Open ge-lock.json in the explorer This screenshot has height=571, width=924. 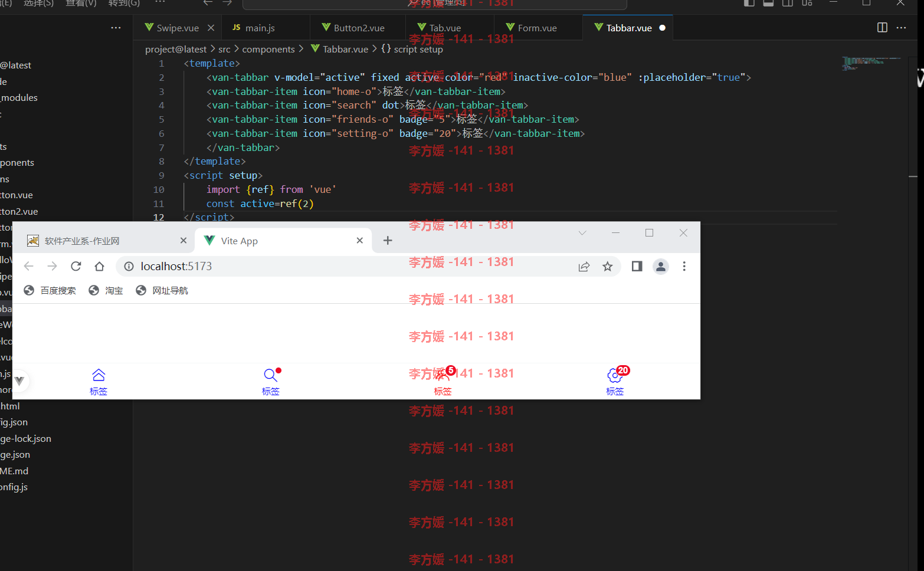(x=26, y=438)
